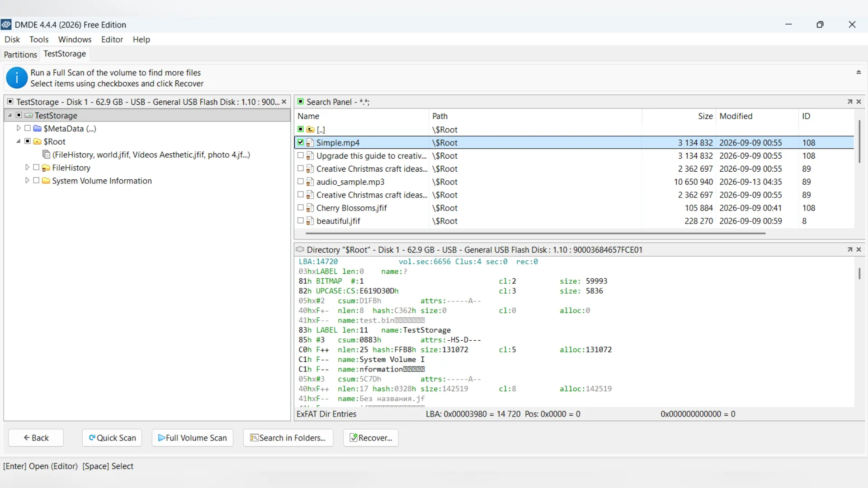Screen dimensions: 868x488
Task: Click the FileHistory folder icon
Action: click(x=46, y=168)
